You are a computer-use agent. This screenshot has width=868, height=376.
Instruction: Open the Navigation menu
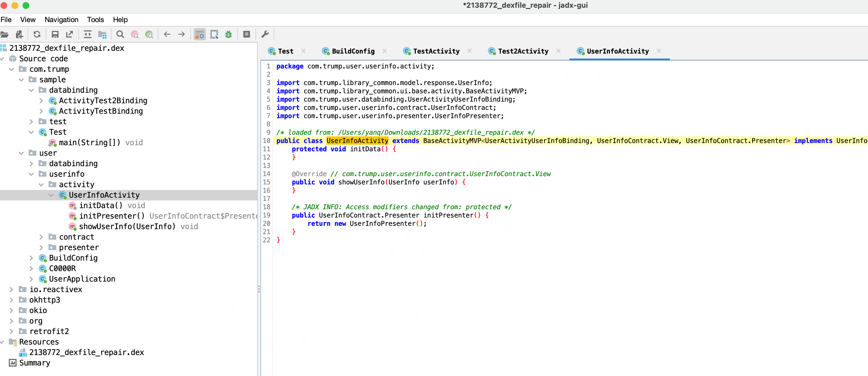pyautogui.click(x=61, y=20)
